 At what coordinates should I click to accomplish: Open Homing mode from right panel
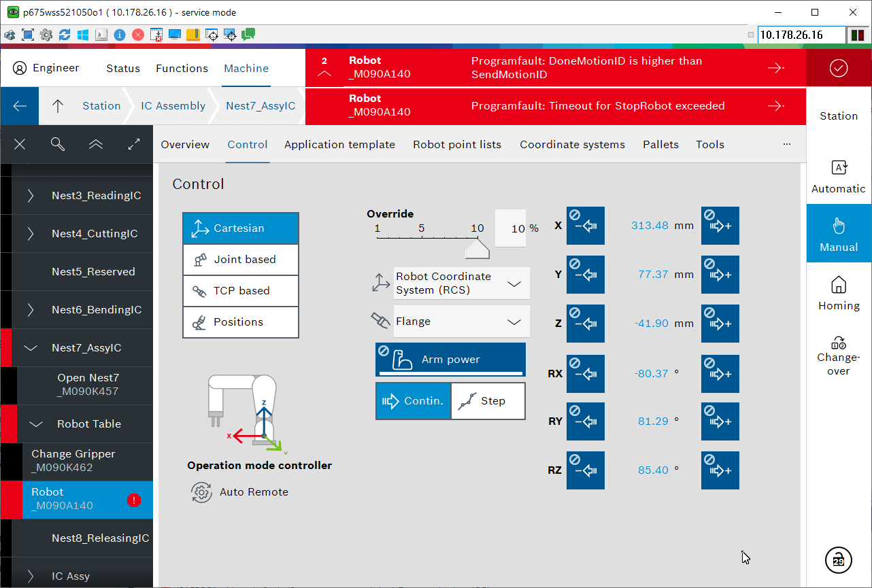(839, 293)
